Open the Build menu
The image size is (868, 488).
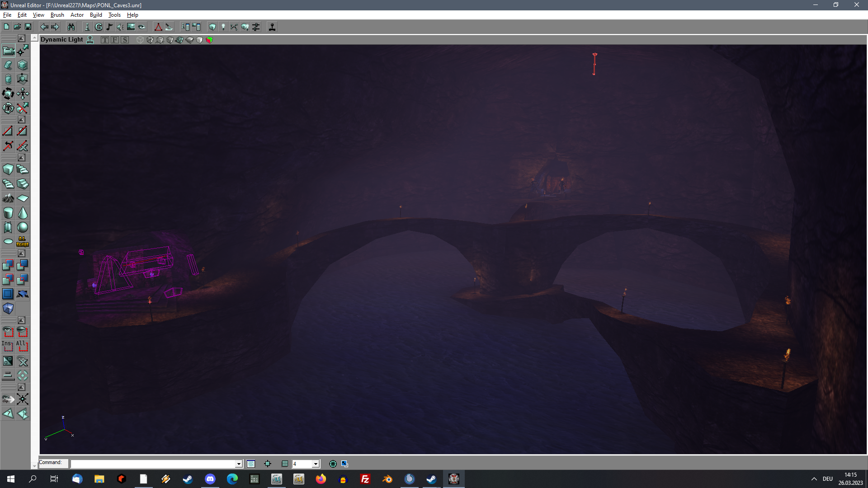(96, 15)
